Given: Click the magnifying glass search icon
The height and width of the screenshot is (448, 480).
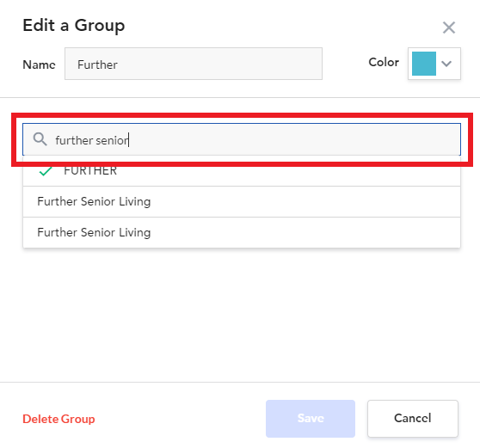Looking at the screenshot, I should pyautogui.click(x=40, y=139).
